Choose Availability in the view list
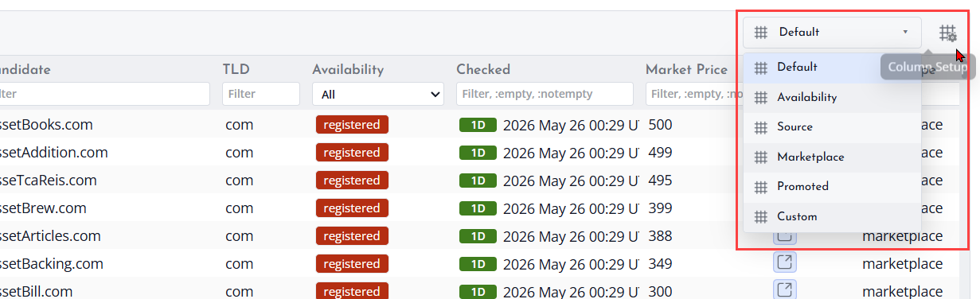The height and width of the screenshot is (299, 980). (832, 97)
